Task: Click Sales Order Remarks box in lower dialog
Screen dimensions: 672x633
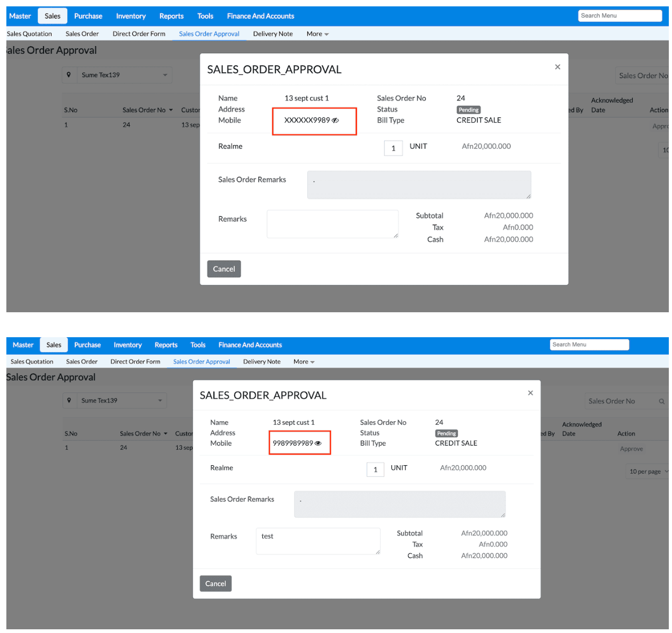Action: (400, 504)
